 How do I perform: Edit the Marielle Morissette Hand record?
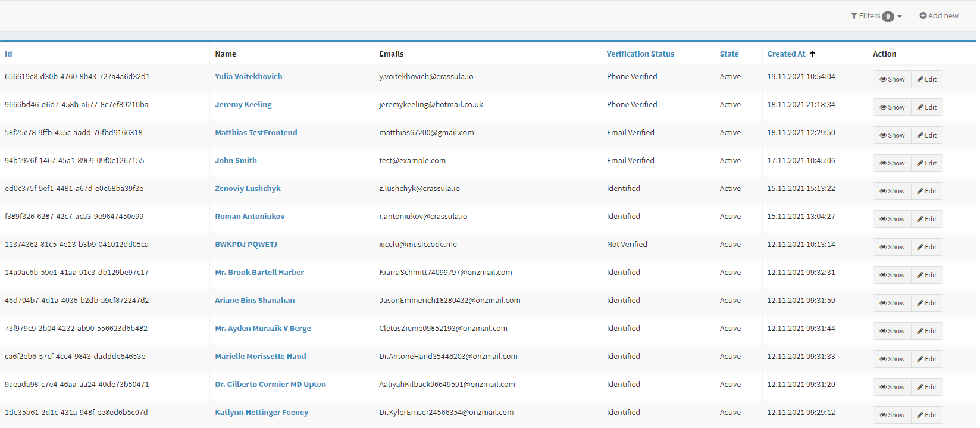pos(927,359)
